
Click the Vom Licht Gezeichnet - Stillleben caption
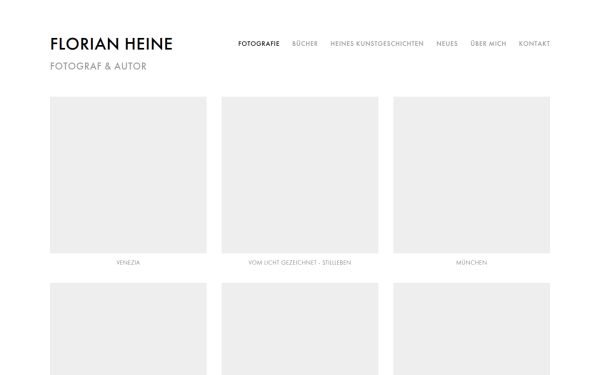click(x=300, y=262)
